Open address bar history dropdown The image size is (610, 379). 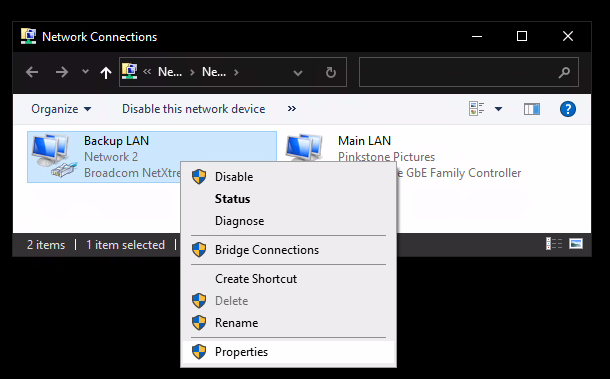click(298, 73)
